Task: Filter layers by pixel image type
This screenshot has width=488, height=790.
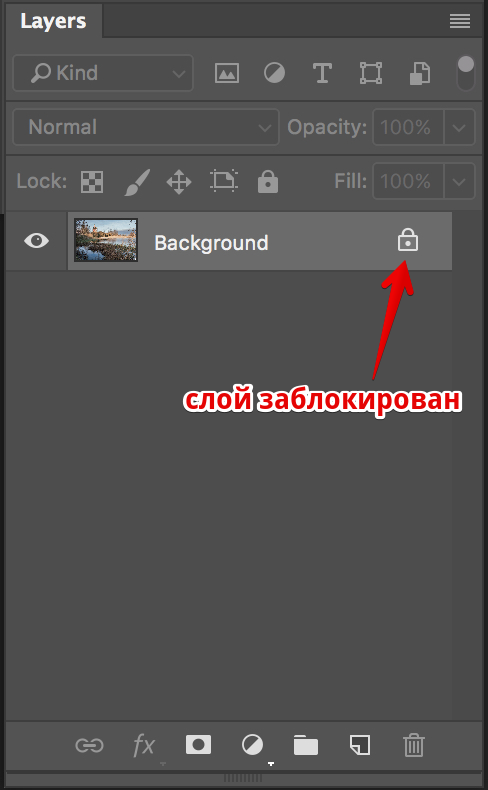Action: click(227, 73)
